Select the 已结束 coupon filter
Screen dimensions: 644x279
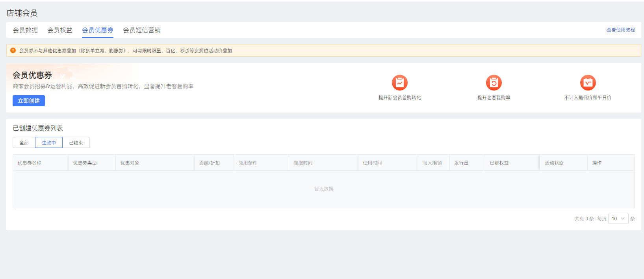[76, 143]
